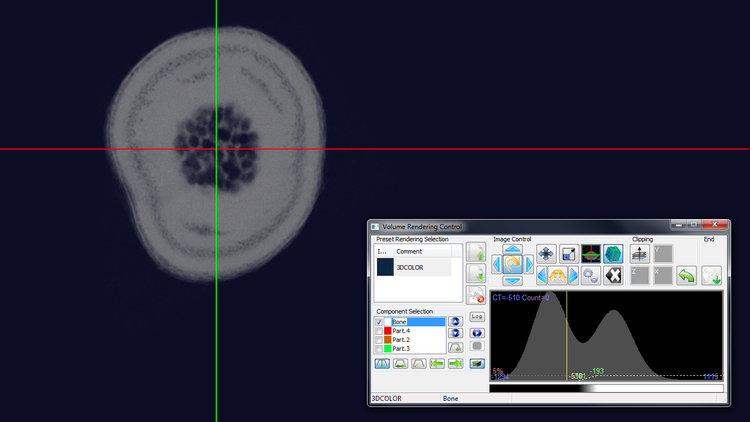
Task: Click the zoom/resize image icon
Action: pyautogui.click(x=569, y=254)
